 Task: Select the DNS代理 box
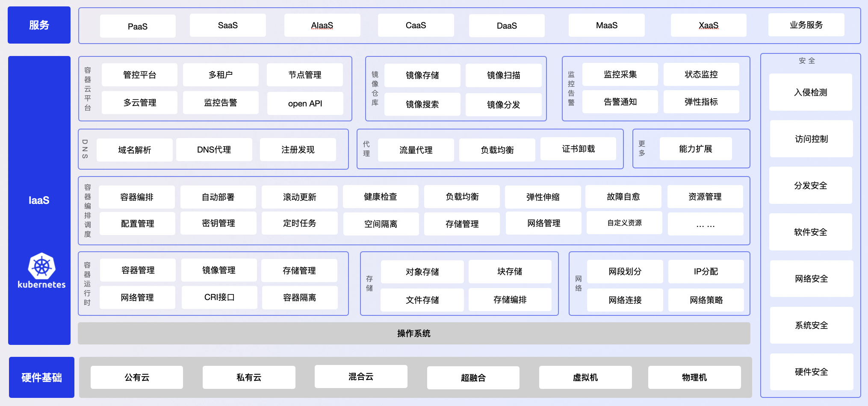[x=214, y=150]
